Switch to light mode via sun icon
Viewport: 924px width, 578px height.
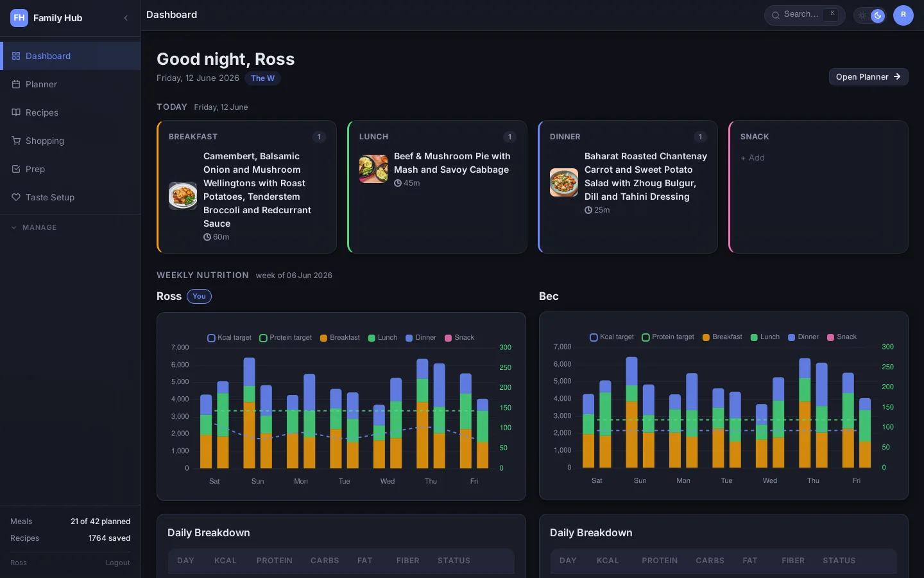coord(862,15)
